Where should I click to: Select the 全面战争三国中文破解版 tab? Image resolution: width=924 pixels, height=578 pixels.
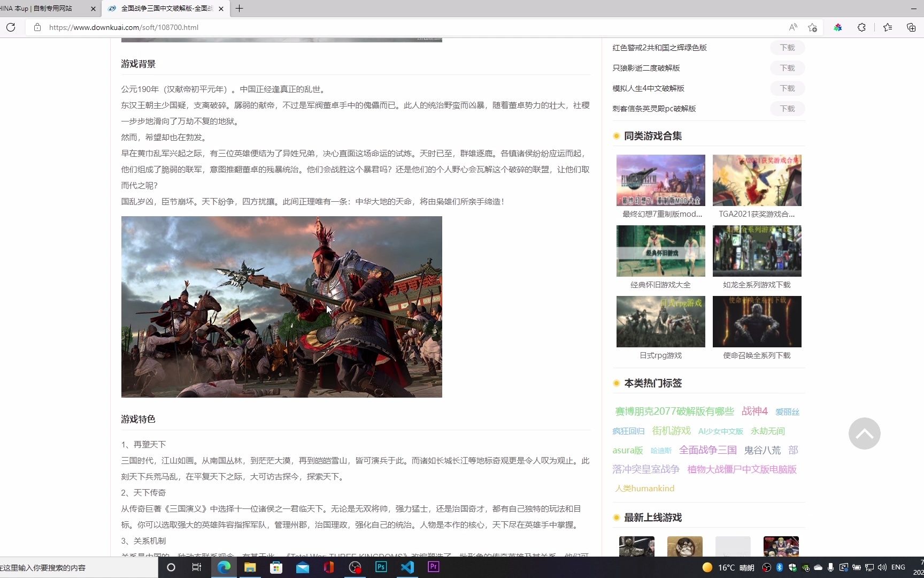(166, 9)
